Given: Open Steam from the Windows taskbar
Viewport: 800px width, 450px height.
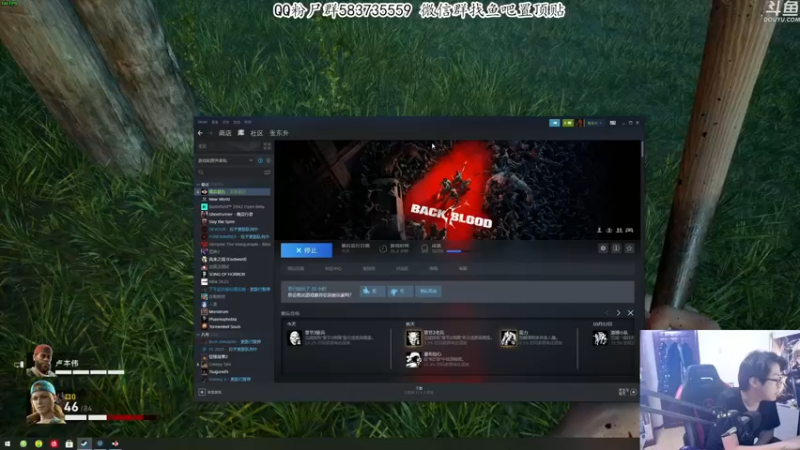Looking at the screenshot, I should pyautogui.click(x=84, y=444).
